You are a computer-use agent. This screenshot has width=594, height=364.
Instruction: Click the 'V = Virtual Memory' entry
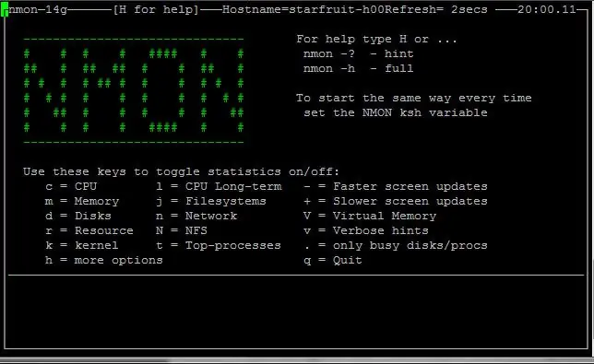(370, 216)
